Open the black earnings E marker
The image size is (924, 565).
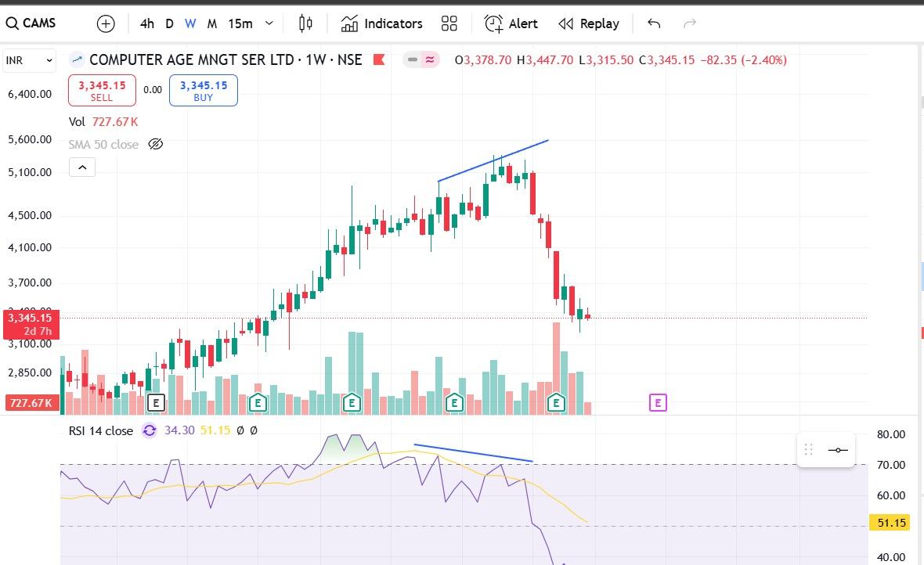156,403
